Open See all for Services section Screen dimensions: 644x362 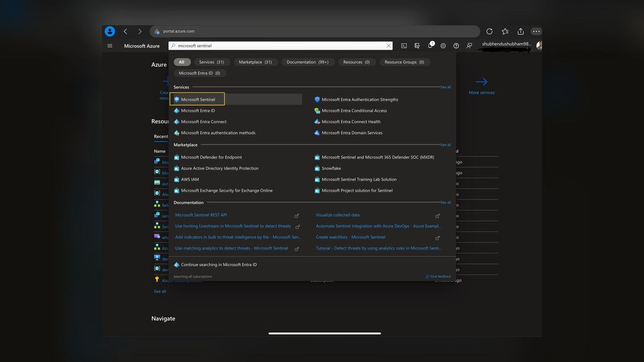pyautogui.click(x=445, y=87)
